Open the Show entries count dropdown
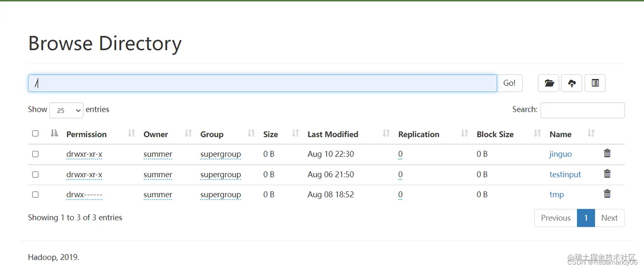Viewport: 644px width, 270px height. (x=66, y=110)
